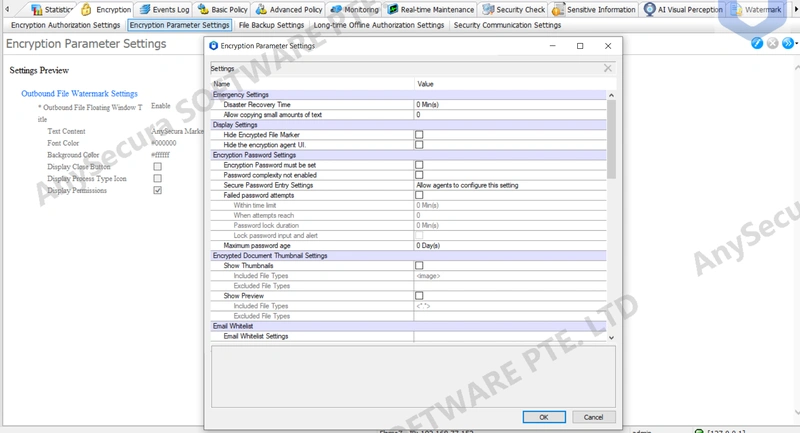The image size is (800, 433).
Task: Select the Encryption Parameter Settings sub-tab
Action: click(x=180, y=25)
